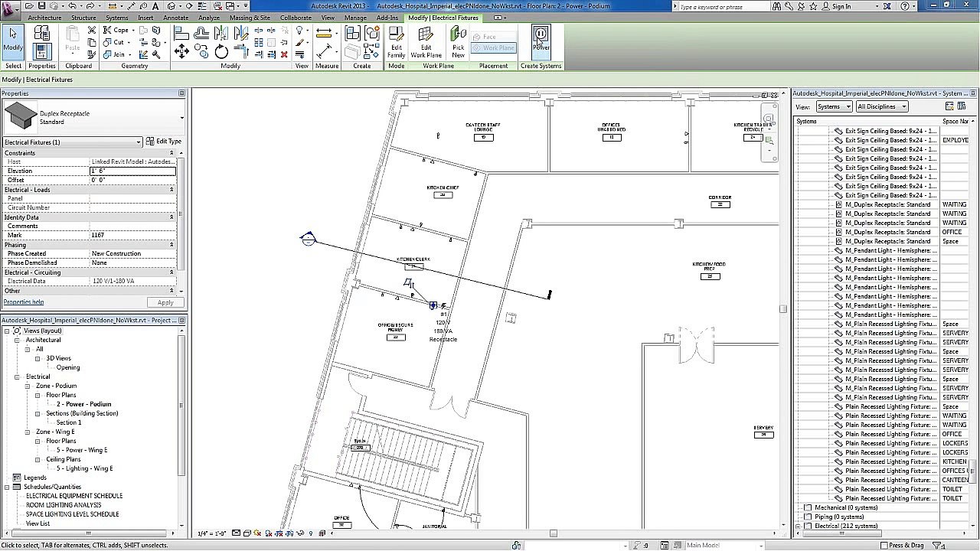Screen dimensions: 980x551
Task: Click the Apply button in Properties
Action: click(165, 302)
